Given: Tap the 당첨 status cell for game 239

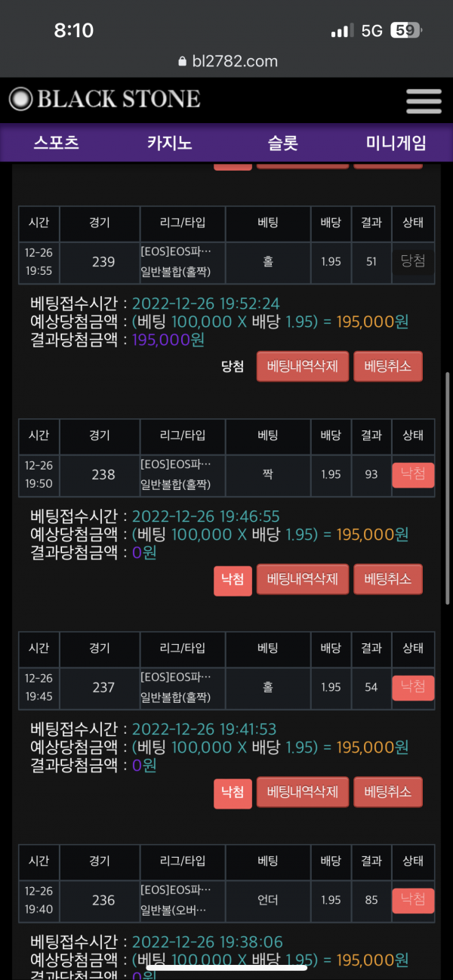Looking at the screenshot, I should click(413, 261).
